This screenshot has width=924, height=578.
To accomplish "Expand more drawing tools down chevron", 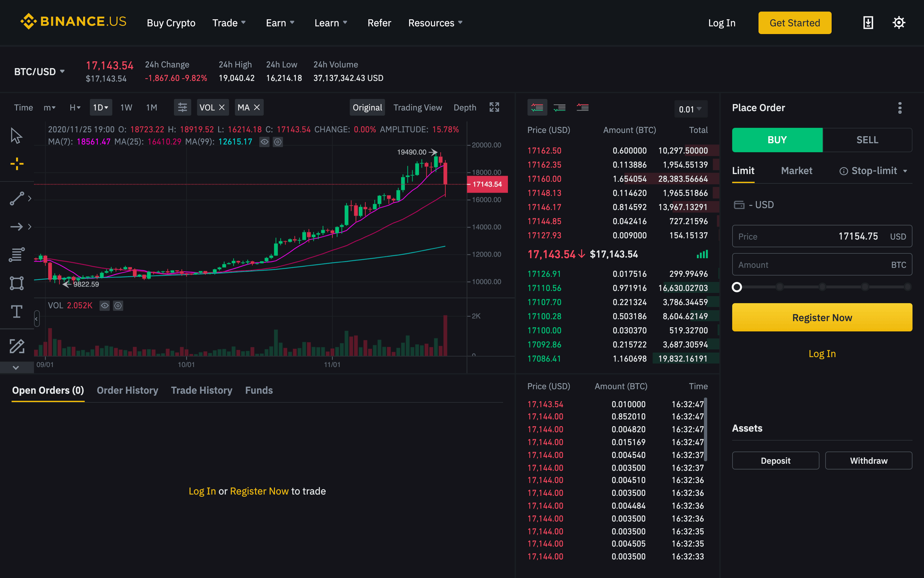I will [x=16, y=367].
